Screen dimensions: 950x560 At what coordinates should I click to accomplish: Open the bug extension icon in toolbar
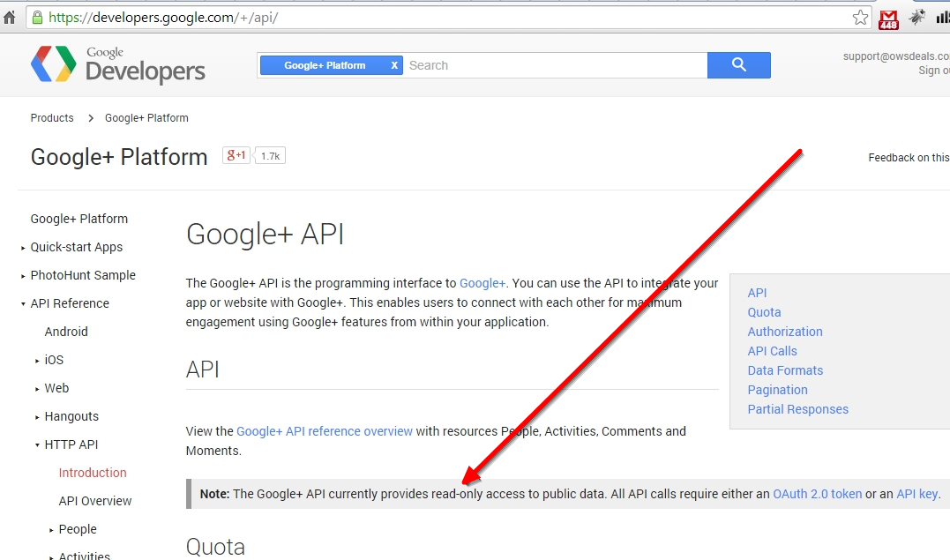(x=917, y=18)
